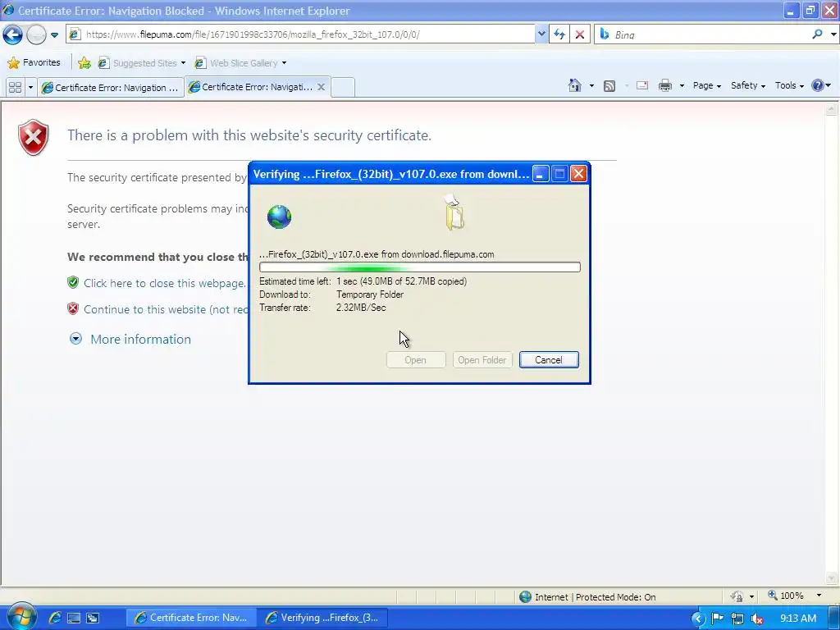This screenshot has width=840, height=630.
Task: Open the Print options dropdown arrow
Action: pyautogui.click(x=682, y=85)
